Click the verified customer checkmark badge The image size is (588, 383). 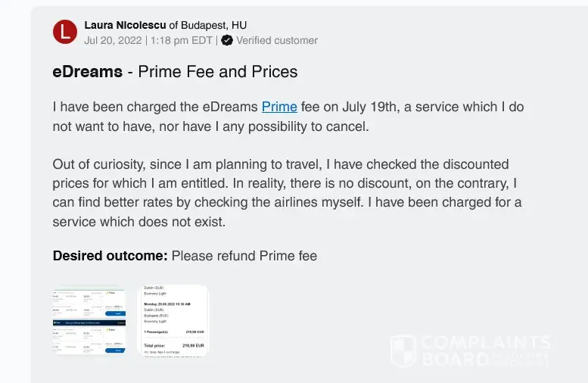[227, 40]
